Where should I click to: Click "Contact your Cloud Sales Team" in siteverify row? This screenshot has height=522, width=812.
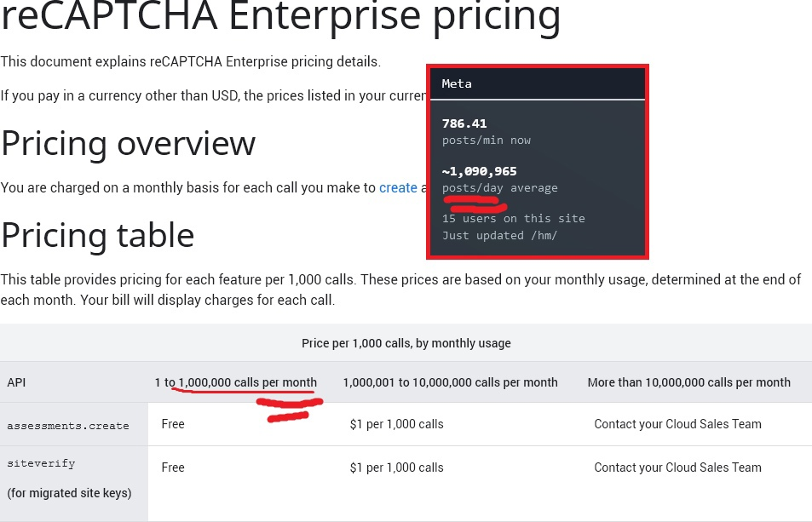pyautogui.click(x=678, y=468)
